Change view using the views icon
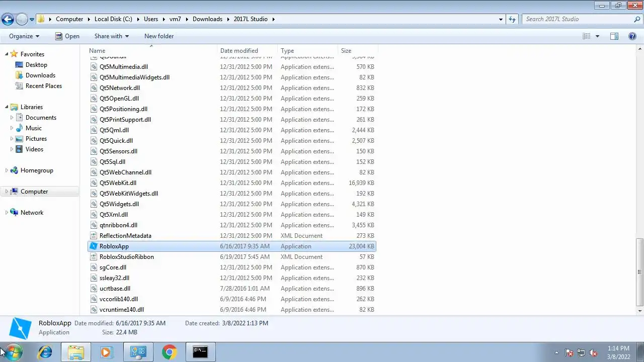This screenshot has width=644, height=362. (x=587, y=36)
